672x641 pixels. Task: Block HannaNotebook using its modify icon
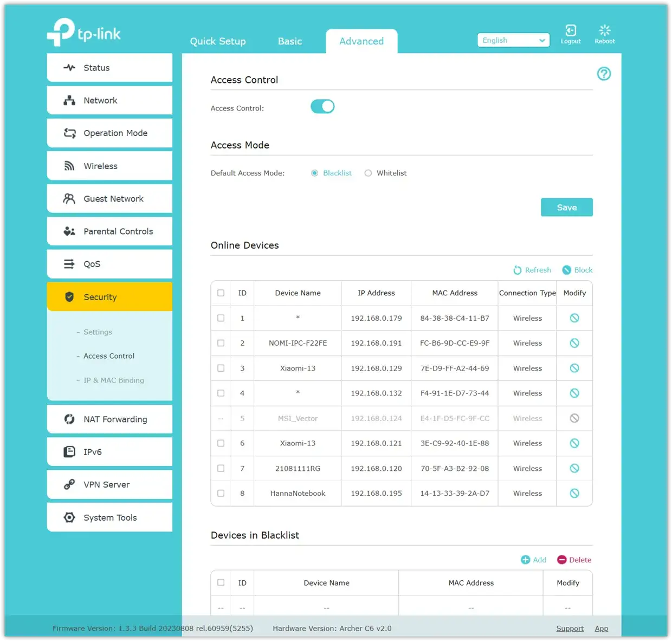(x=574, y=493)
